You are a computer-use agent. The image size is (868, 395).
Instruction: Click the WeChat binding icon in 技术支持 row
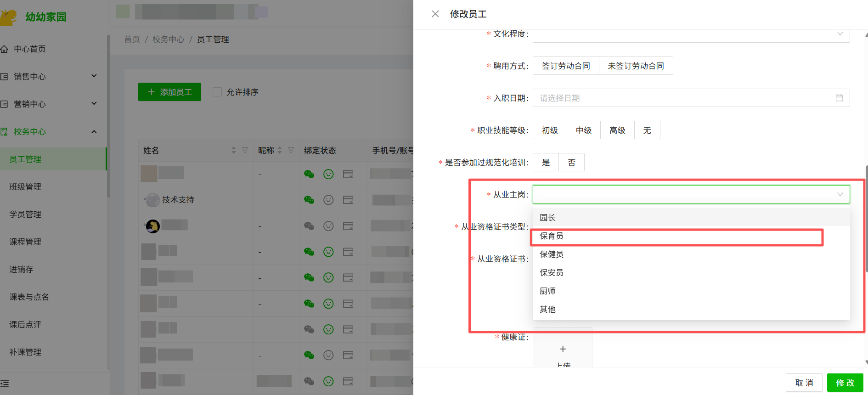[x=309, y=200]
